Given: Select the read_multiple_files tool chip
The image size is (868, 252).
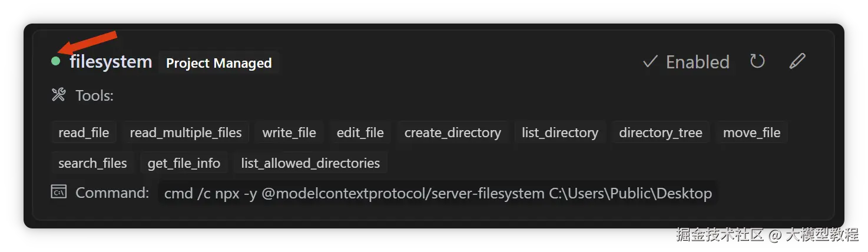Looking at the screenshot, I should [185, 133].
